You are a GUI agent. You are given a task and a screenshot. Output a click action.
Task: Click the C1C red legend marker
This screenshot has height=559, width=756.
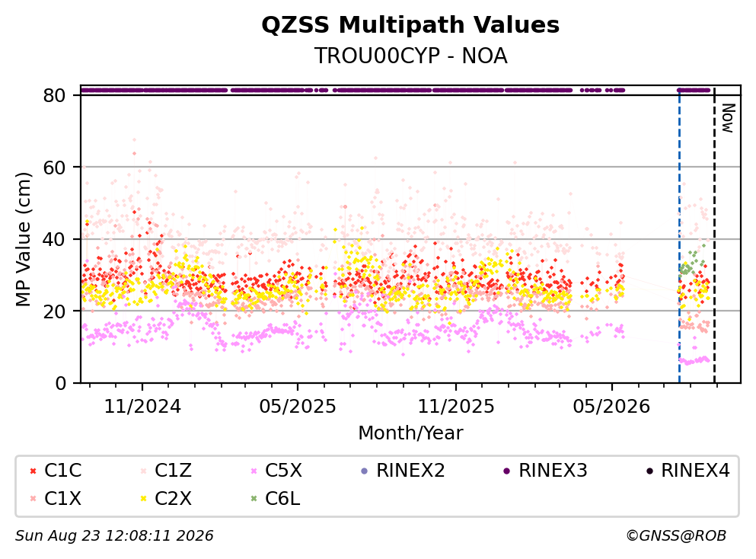pyautogui.click(x=33, y=471)
